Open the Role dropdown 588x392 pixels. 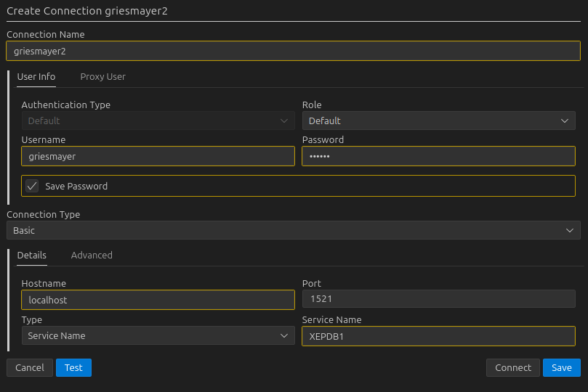438,121
